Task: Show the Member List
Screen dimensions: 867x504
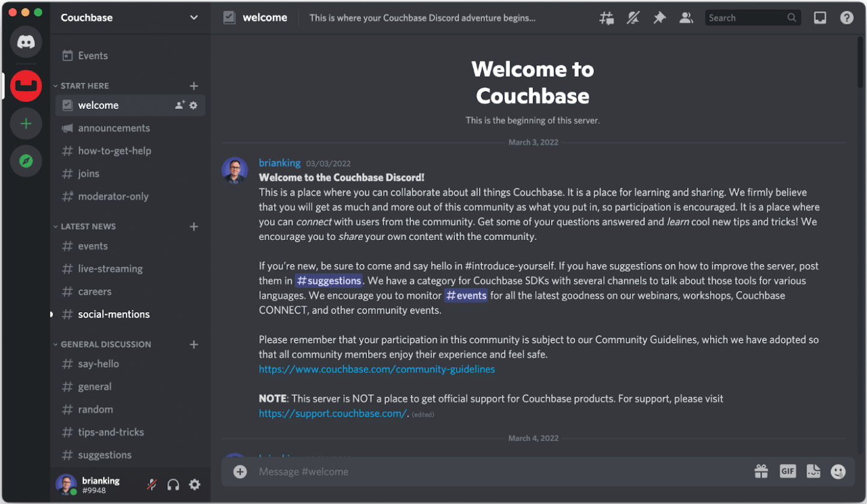Action: pos(687,17)
